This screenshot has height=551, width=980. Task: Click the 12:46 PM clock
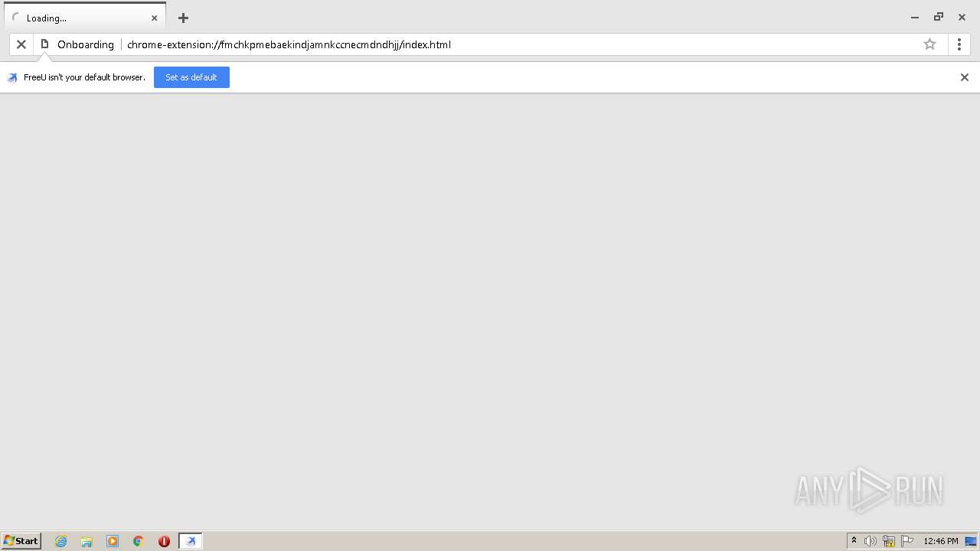click(x=941, y=541)
